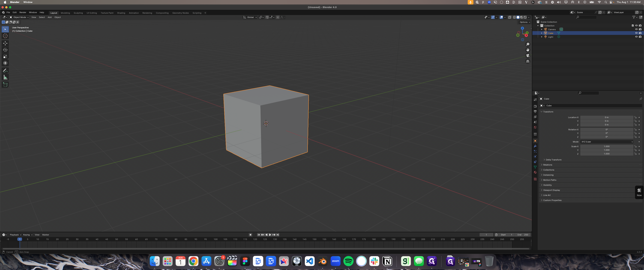644x270 pixels.
Task: Open the outliner filter dropdown
Action: 635,17
